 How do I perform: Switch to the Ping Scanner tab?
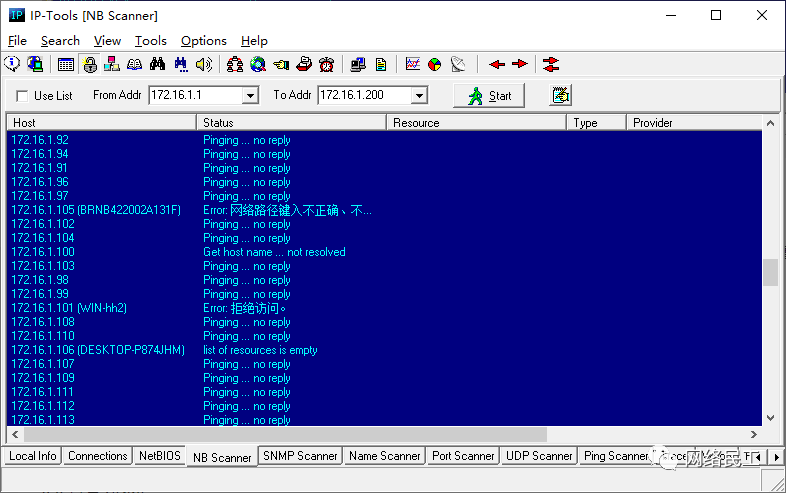[x=616, y=456]
